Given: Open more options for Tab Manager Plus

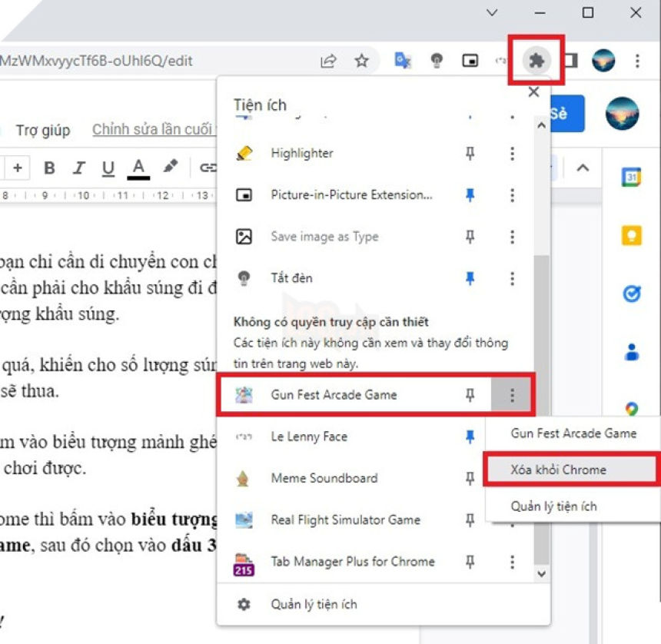Looking at the screenshot, I should coord(512,562).
